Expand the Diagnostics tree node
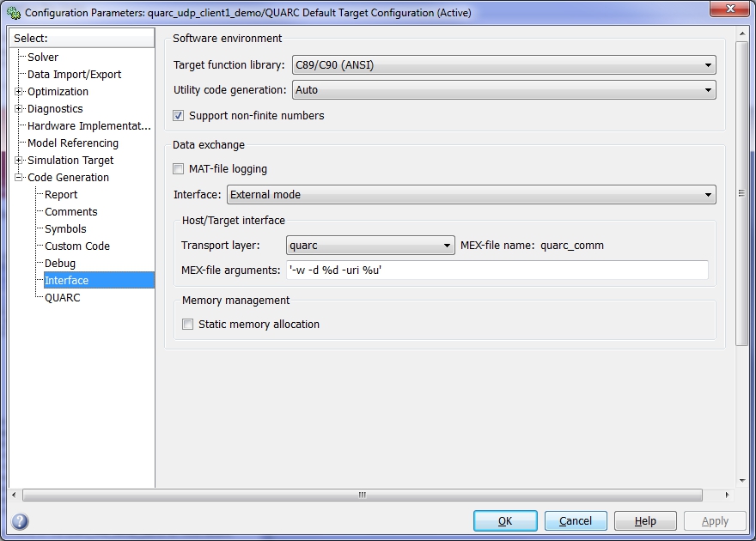The height and width of the screenshot is (541, 756). pos(18,108)
